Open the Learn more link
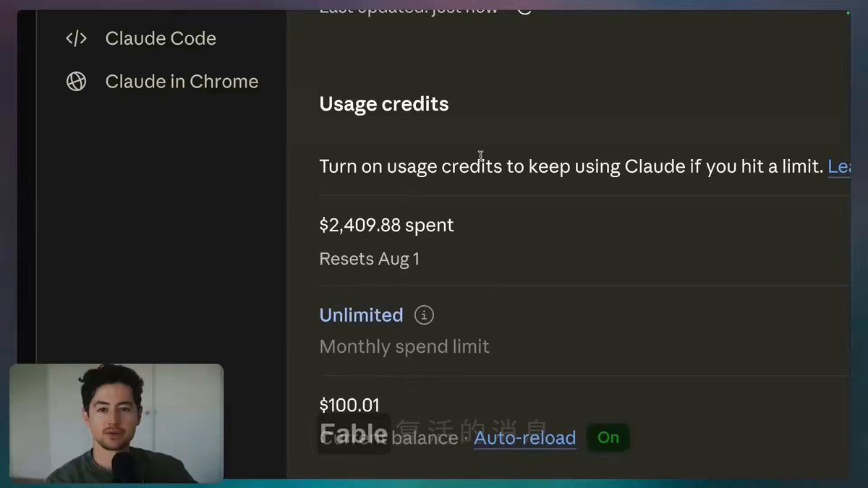Viewport: 868px width, 488px height. pyautogui.click(x=839, y=167)
